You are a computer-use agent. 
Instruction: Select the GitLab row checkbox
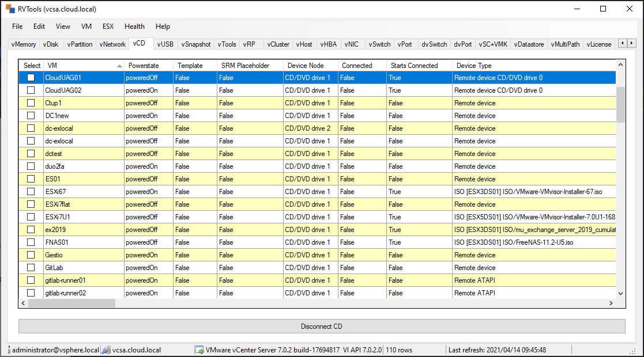tap(31, 268)
